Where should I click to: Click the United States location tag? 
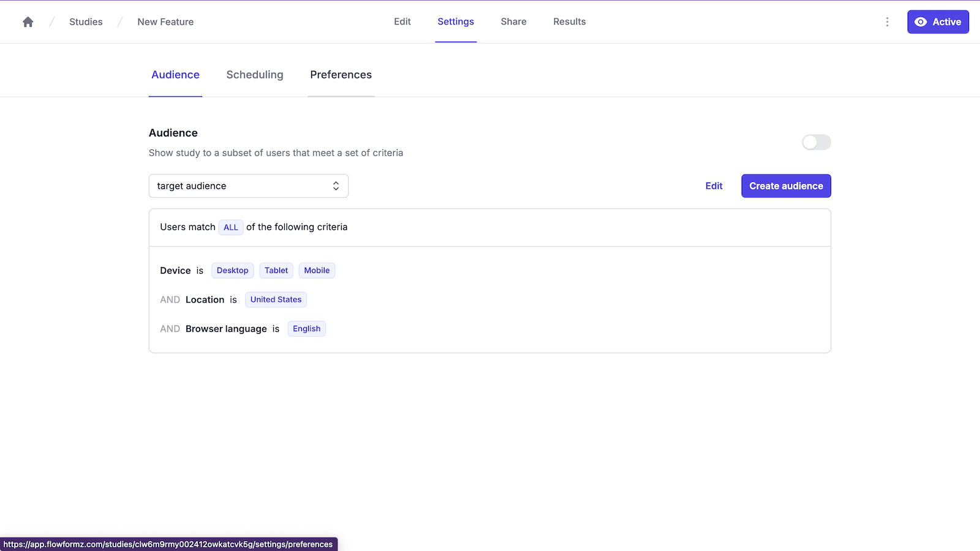(276, 299)
